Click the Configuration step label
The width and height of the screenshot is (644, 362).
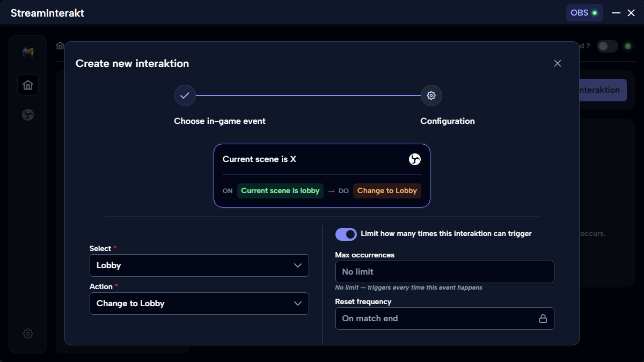coord(448,121)
